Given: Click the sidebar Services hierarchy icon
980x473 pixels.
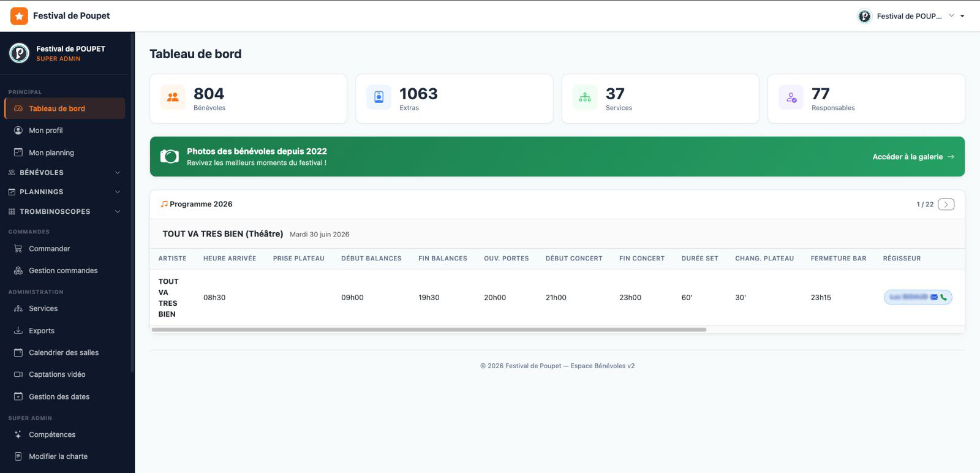Looking at the screenshot, I should pos(18,309).
